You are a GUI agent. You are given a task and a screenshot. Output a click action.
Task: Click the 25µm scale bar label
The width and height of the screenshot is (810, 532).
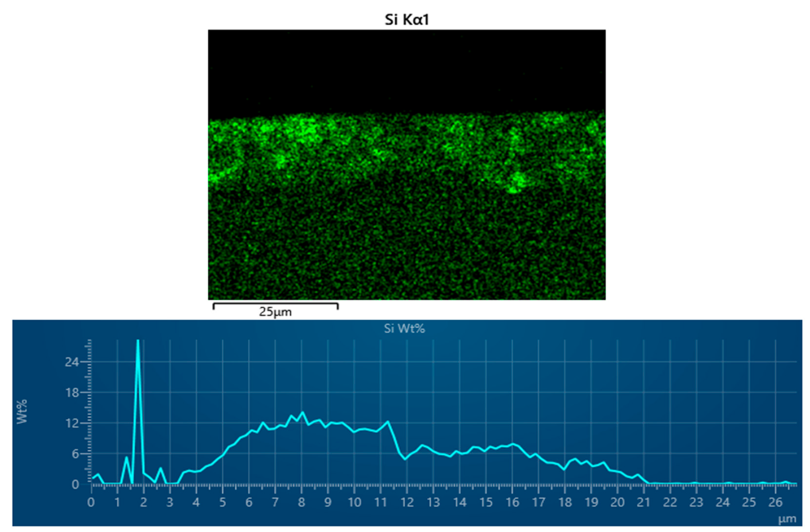275,312
